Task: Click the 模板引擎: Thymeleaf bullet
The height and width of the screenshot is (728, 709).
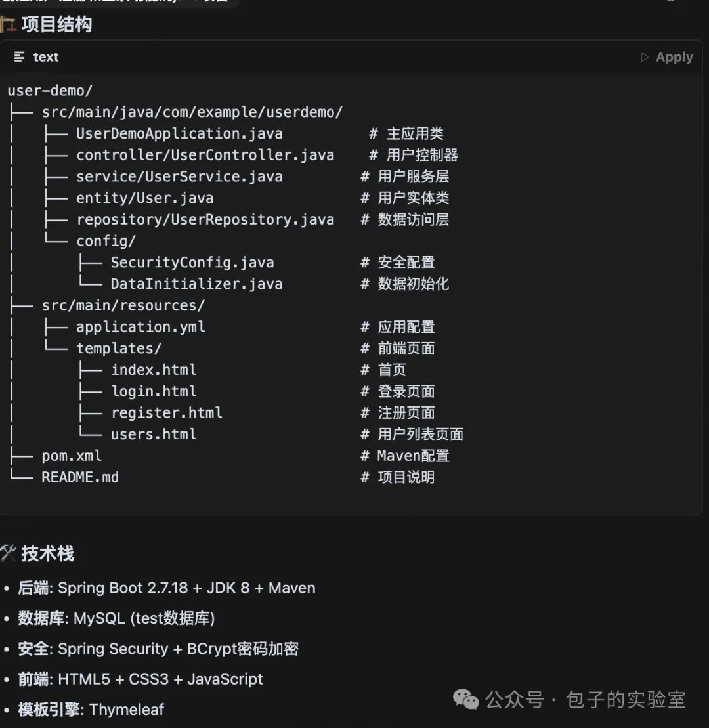Action: tap(91, 710)
